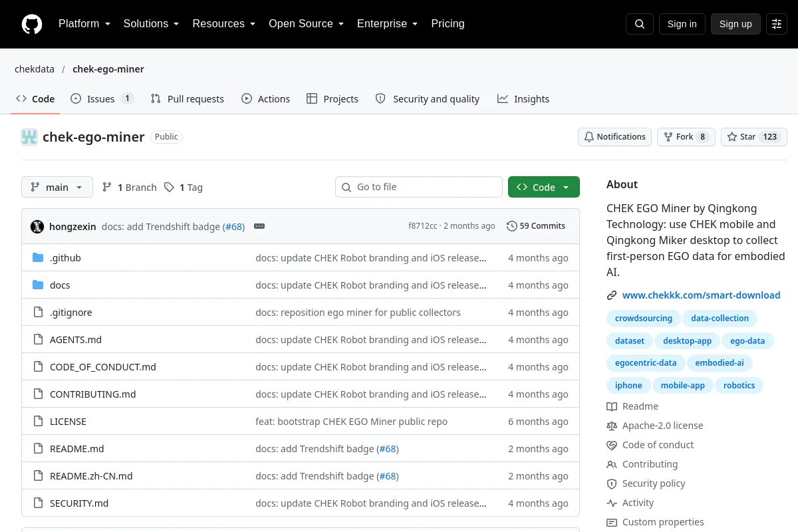Open appearance settings icon in header
798x532 pixels.
click(777, 24)
